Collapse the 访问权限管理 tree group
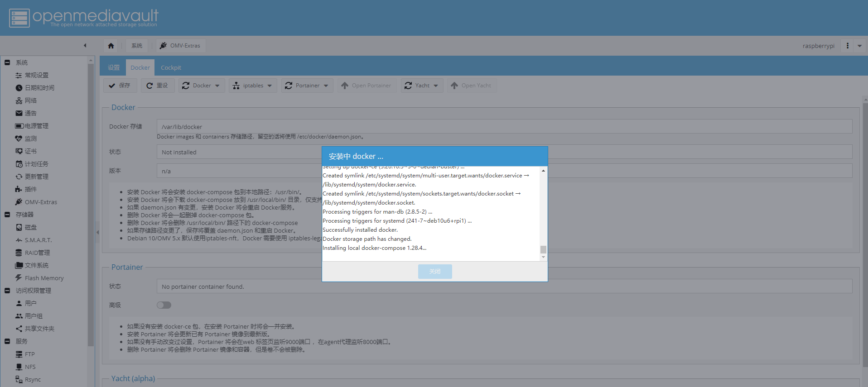The width and height of the screenshot is (868, 387). tap(7, 291)
